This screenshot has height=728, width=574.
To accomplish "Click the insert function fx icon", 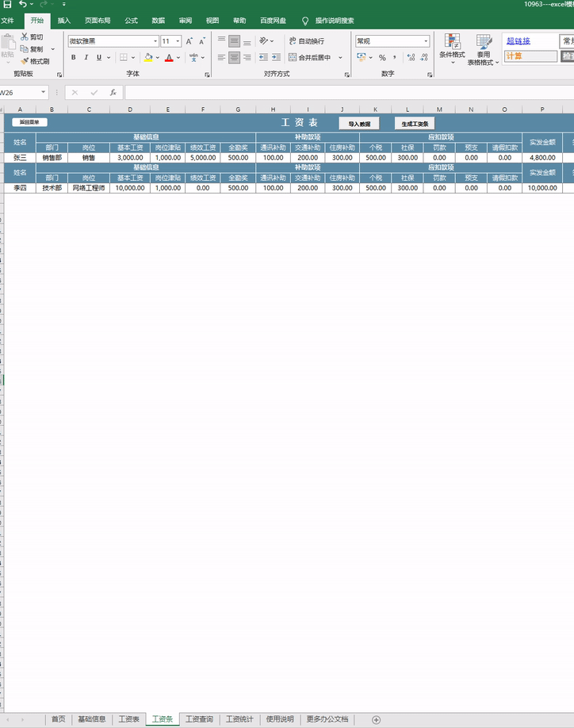I will (x=113, y=92).
